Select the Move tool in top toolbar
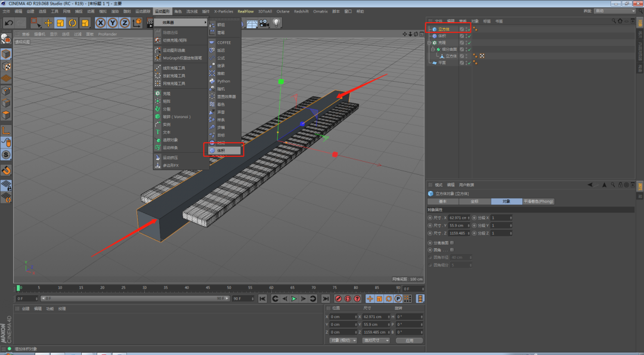This screenshot has height=355, width=644. 48,23
